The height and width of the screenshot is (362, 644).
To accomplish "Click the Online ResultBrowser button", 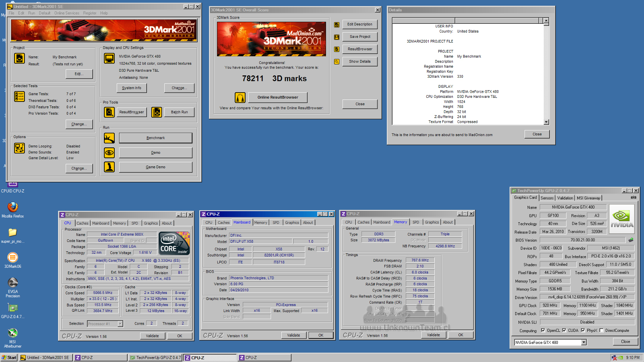I will click(x=278, y=97).
